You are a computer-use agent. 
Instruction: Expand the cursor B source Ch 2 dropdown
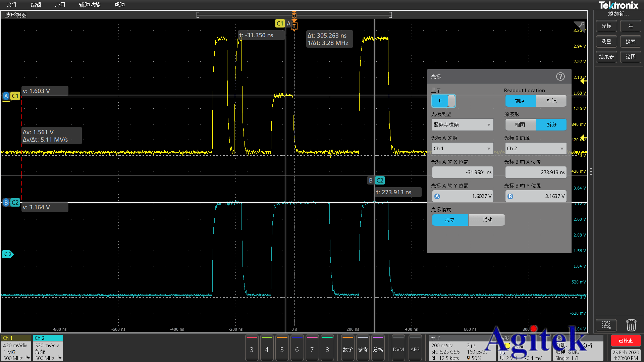coord(535,149)
